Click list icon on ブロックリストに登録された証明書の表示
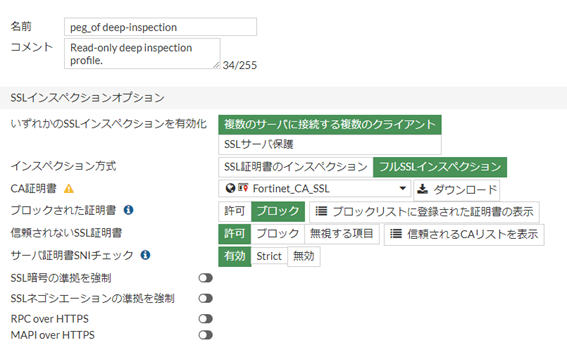 pos(321,211)
